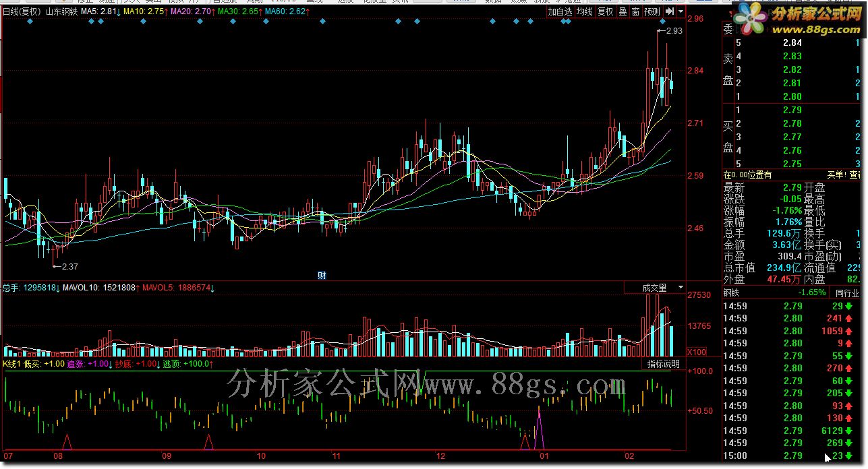Viewport: 868px width, 469px height.
Task: Click the MA5: 2.81 indicator label
Action: [x=100, y=11]
